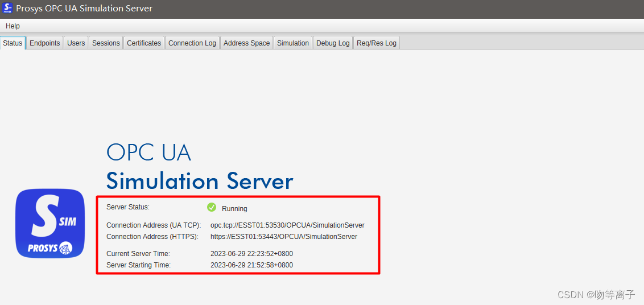The image size is (644, 305).
Task: Open the Simulation tab
Action: pos(293,43)
